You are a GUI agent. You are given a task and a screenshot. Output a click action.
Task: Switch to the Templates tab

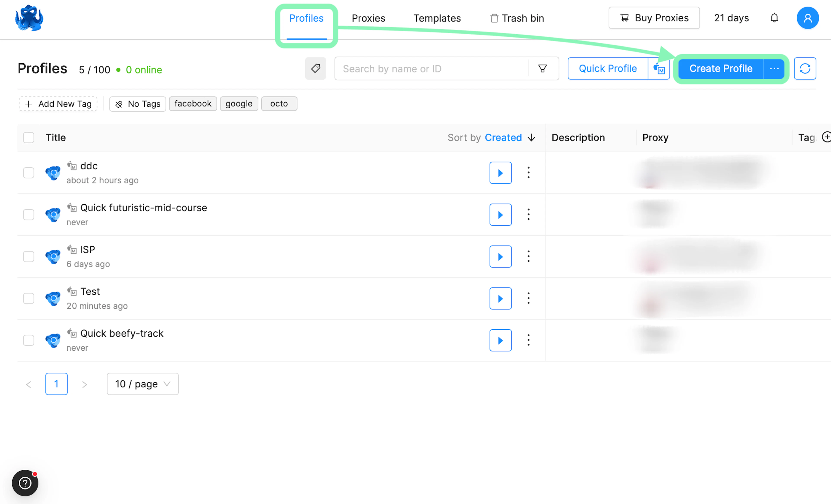437,18
